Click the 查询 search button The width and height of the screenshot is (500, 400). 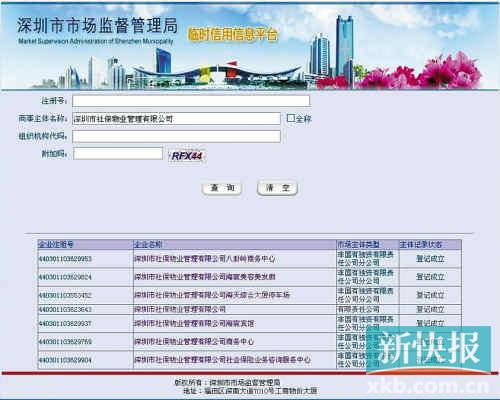(222, 188)
